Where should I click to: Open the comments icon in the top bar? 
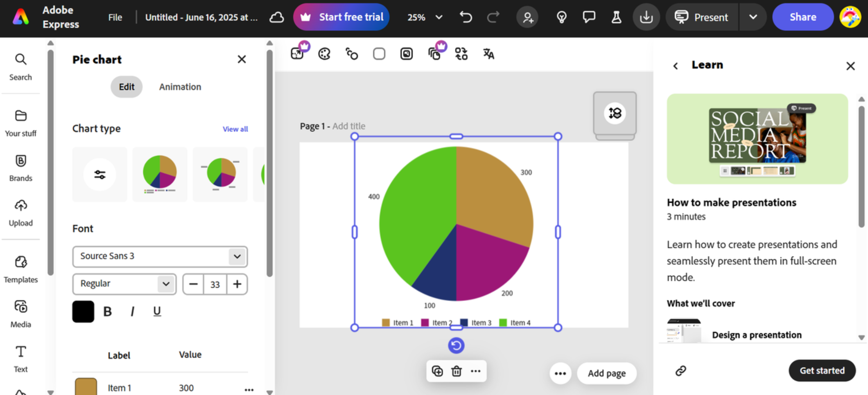[x=589, y=17]
